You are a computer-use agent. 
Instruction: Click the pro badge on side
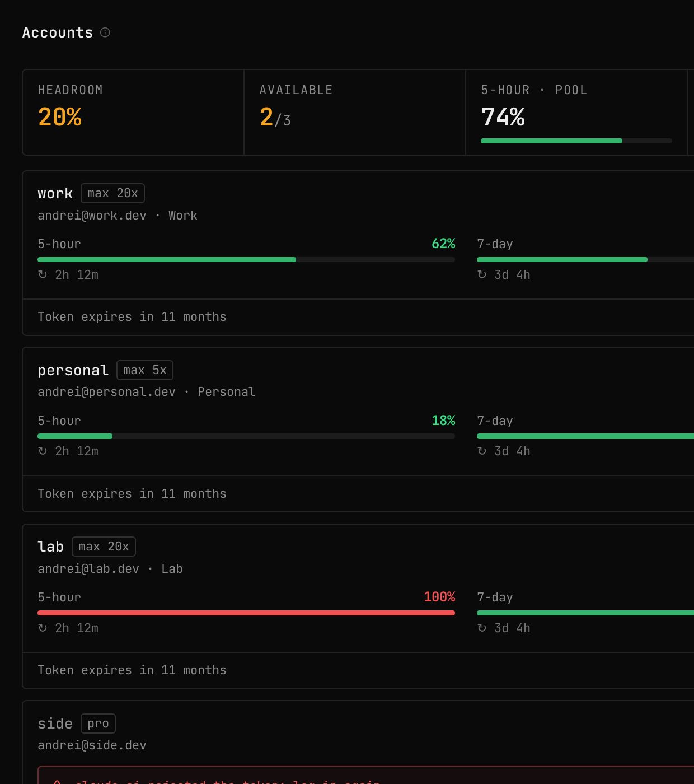pos(98,724)
